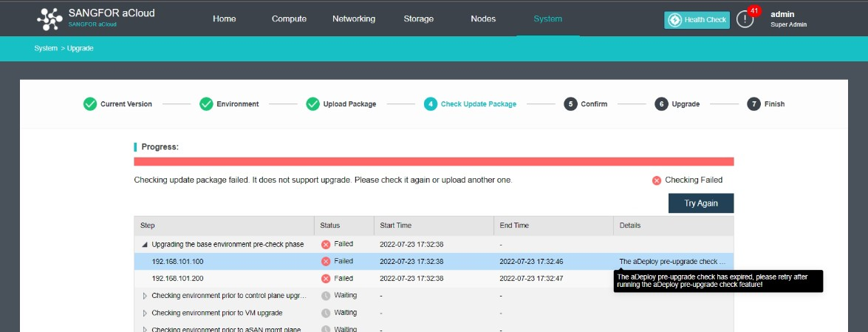Image resolution: width=868 pixels, height=332 pixels.
Task: Click Upload Package step label
Action: [349, 104]
